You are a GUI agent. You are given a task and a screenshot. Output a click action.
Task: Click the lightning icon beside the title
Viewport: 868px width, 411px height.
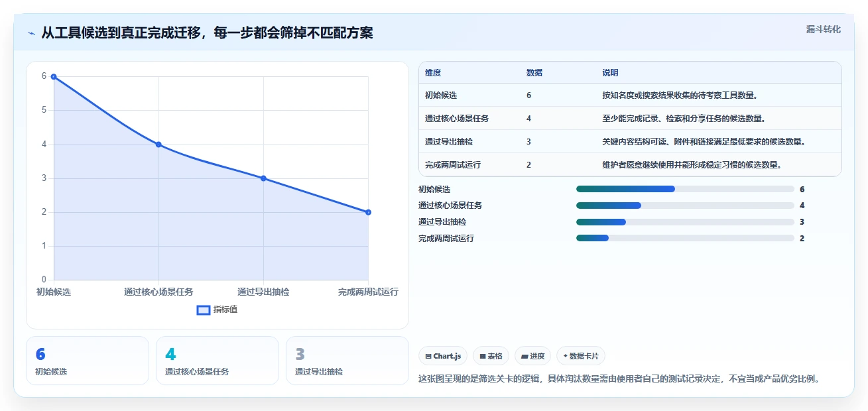click(x=32, y=32)
